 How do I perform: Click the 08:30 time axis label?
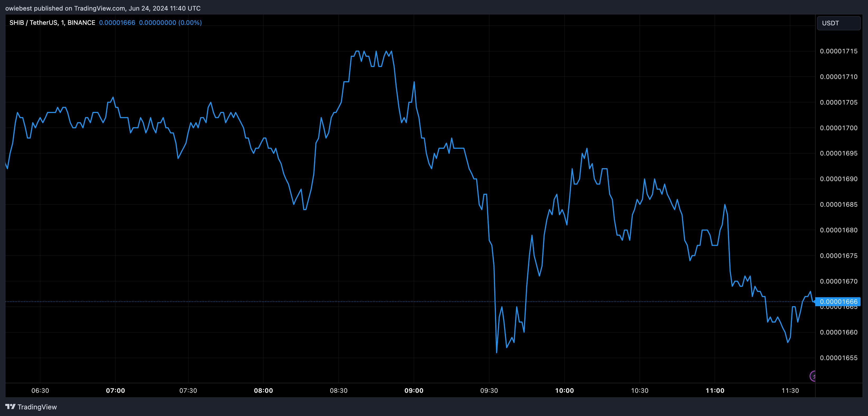point(338,390)
